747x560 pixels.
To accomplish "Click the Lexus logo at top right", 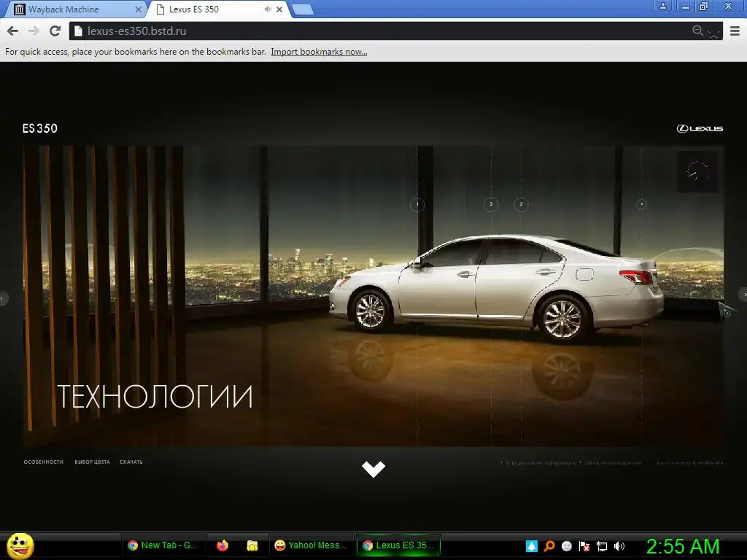I will pyautogui.click(x=700, y=128).
